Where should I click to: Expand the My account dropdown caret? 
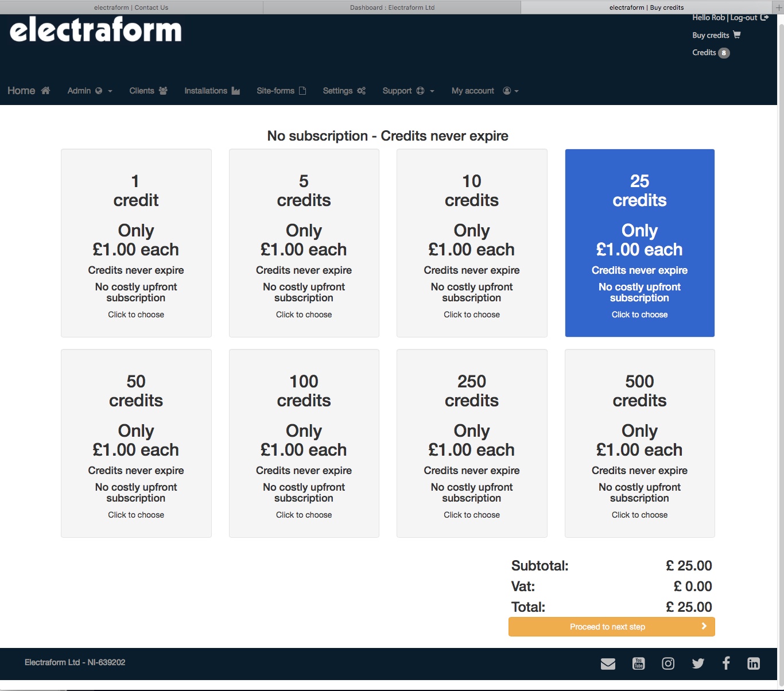(517, 91)
